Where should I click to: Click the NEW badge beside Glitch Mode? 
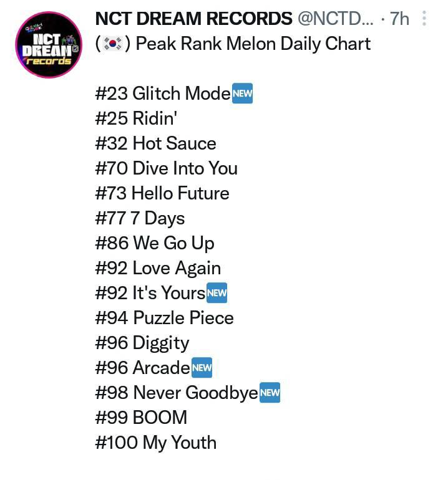tap(242, 94)
